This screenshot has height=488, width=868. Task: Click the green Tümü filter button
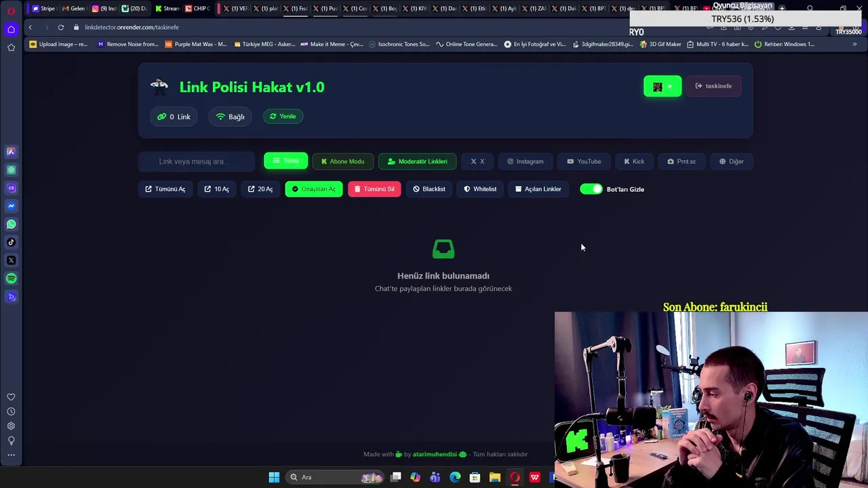click(x=285, y=161)
